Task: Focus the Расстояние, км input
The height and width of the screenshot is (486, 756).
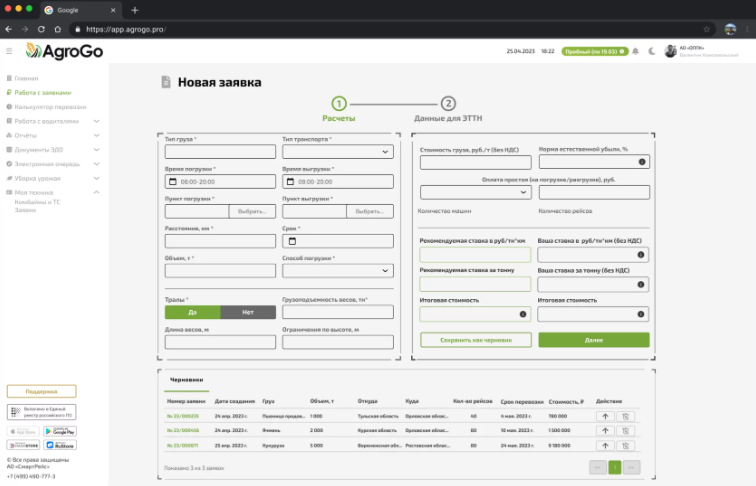Action: (220, 241)
